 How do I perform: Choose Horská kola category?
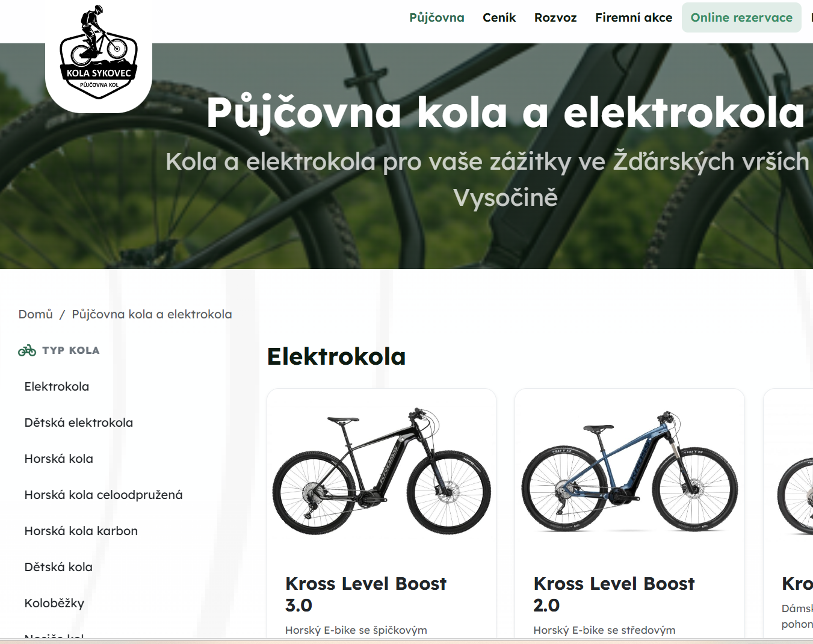point(59,459)
